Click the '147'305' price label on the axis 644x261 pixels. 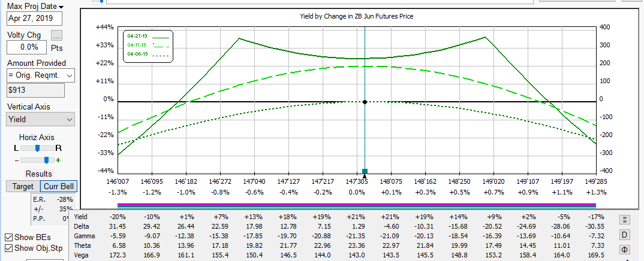click(x=357, y=181)
